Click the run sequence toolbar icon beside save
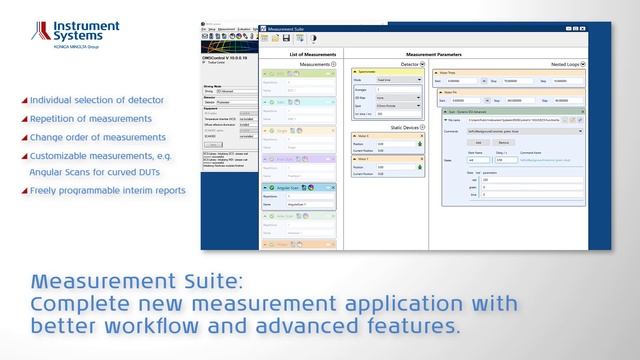The height and width of the screenshot is (360, 640). coord(300,38)
